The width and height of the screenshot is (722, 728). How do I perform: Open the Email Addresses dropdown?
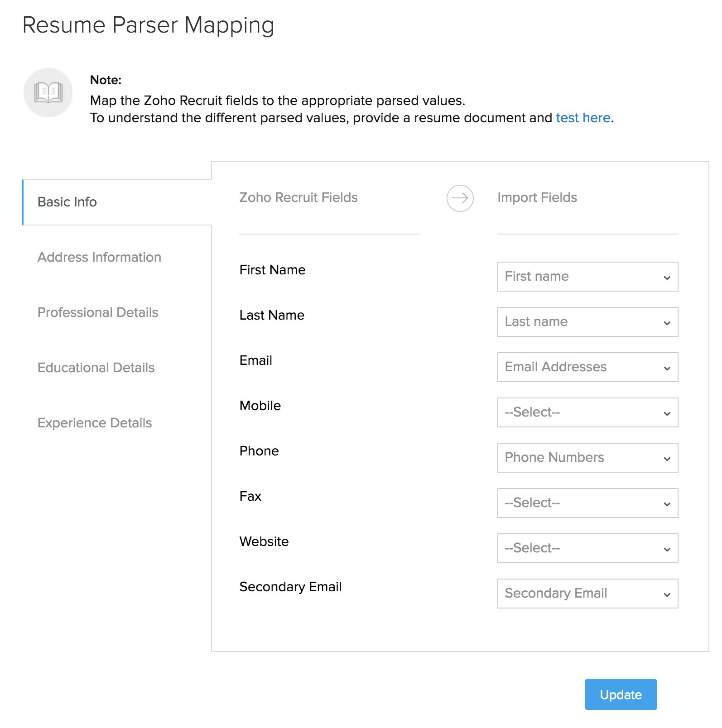[x=587, y=367]
